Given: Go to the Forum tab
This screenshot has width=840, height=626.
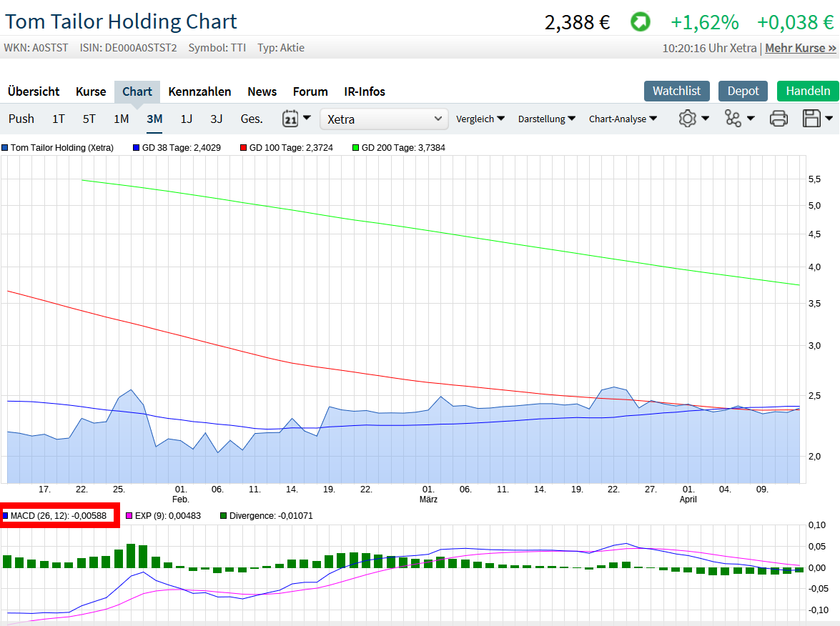Looking at the screenshot, I should pyautogui.click(x=310, y=91).
